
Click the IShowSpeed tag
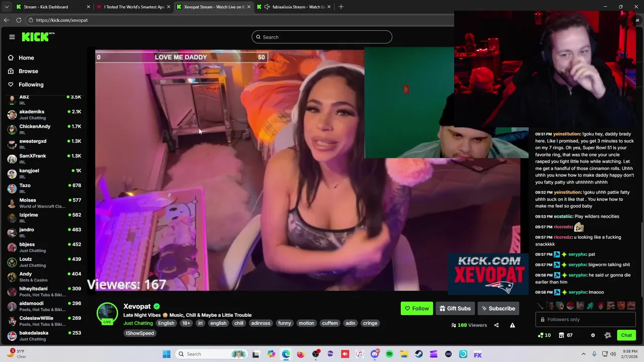click(140, 333)
